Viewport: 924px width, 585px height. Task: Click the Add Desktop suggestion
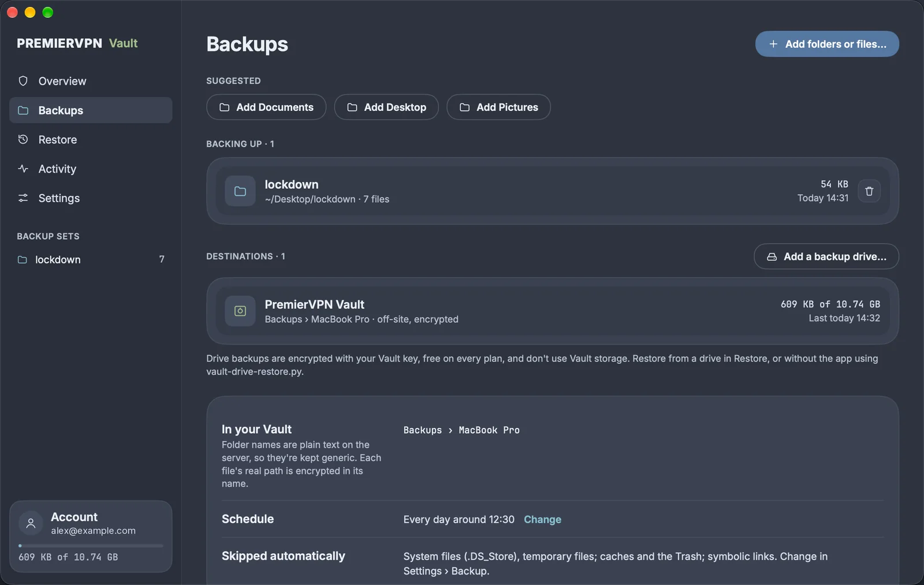coord(386,107)
